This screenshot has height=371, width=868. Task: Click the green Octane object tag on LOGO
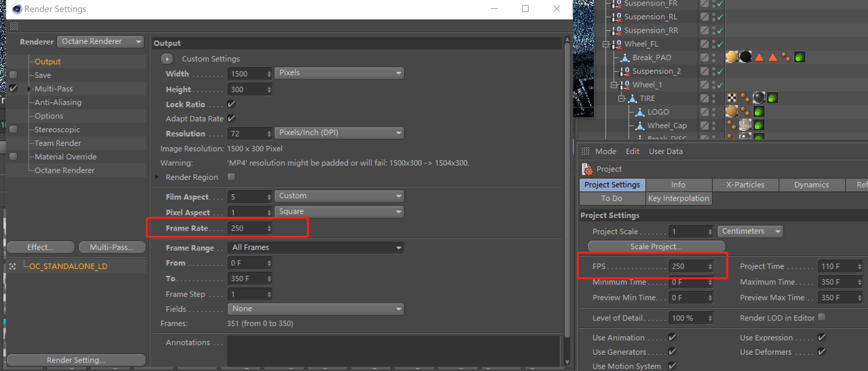click(x=759, y=112)
